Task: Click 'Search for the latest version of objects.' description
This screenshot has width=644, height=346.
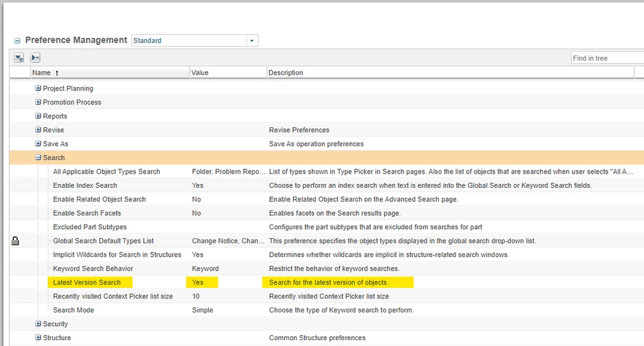Action: [329, 282]
